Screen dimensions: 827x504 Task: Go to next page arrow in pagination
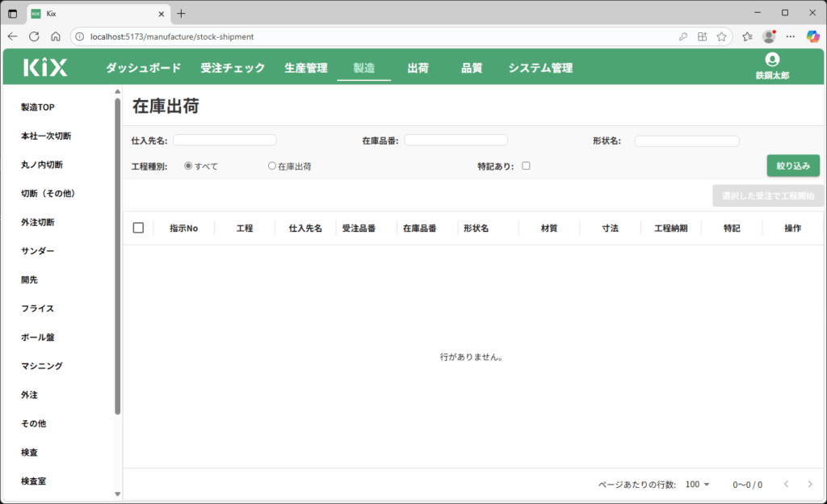tap(810, 484)
